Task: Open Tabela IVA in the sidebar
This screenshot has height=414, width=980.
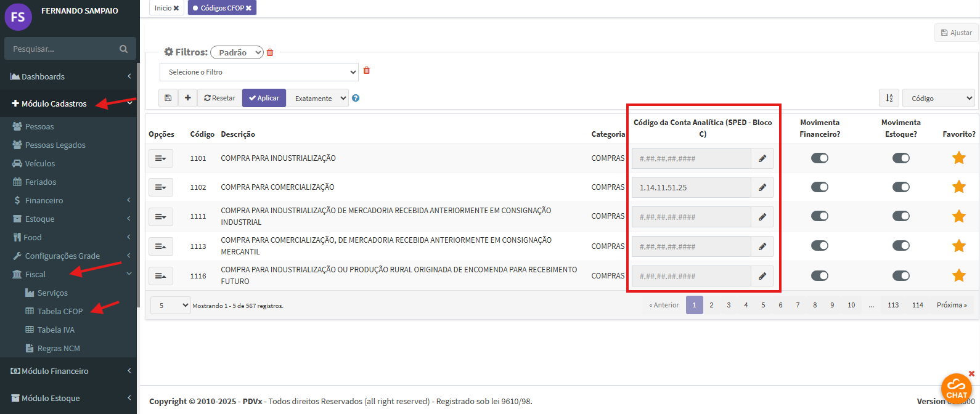Action: [x=55, y=330]
